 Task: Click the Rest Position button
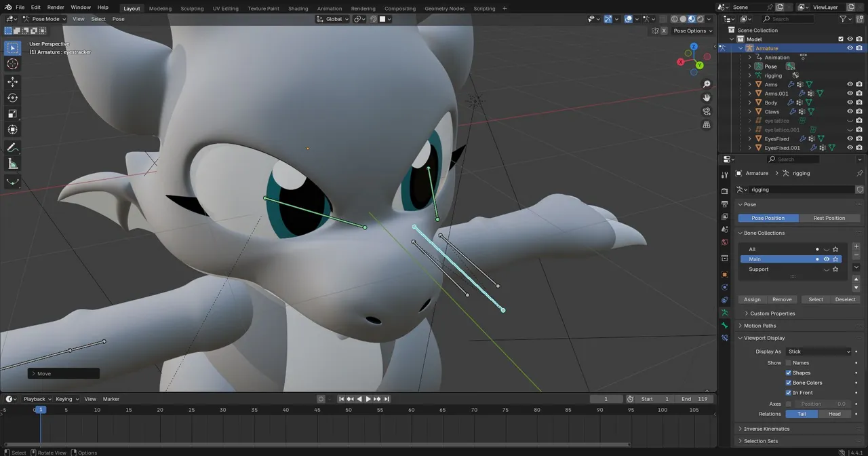point(829,218)
